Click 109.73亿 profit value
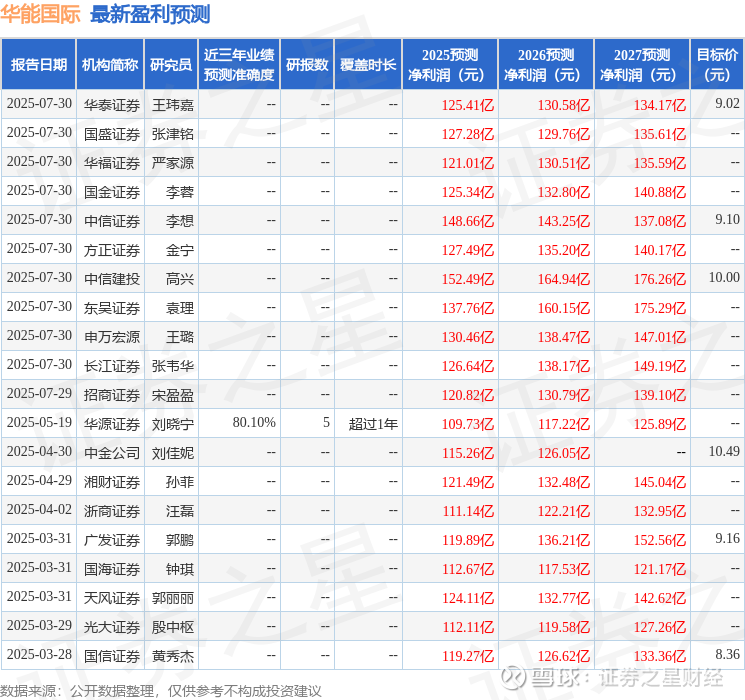This screenshot has height=700, width=745. [x=468, y=424]
